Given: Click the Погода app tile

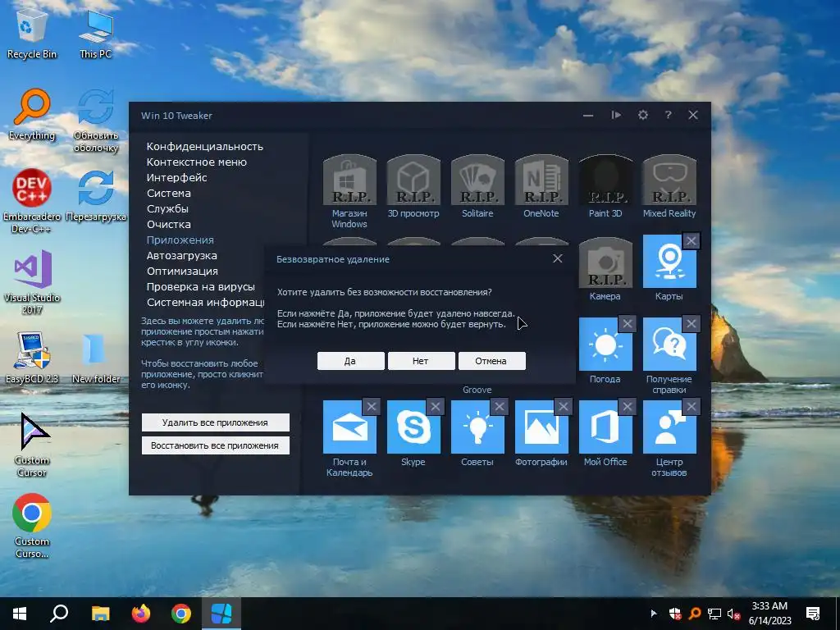Looking at the screenshot, I should (605, 345).
